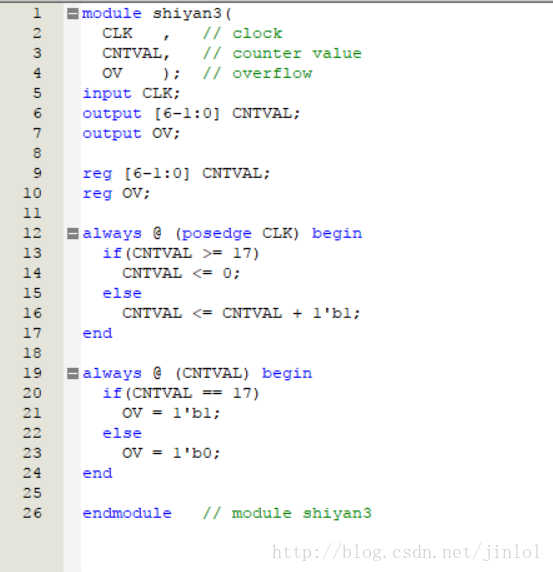Screen dimensions: 553x572
Task: Click line number 5 in the gutter
Action: (x=37, y=93)
